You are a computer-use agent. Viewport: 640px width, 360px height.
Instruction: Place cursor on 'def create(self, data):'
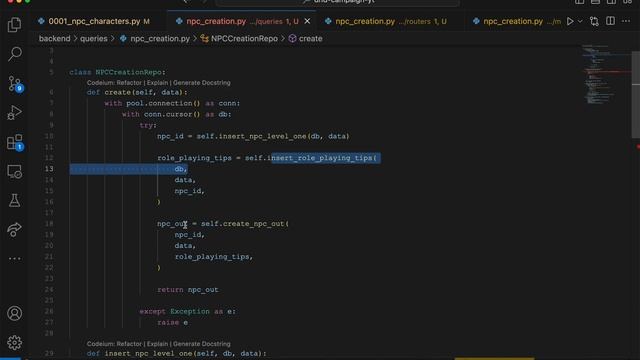click(x=137, y=92)
